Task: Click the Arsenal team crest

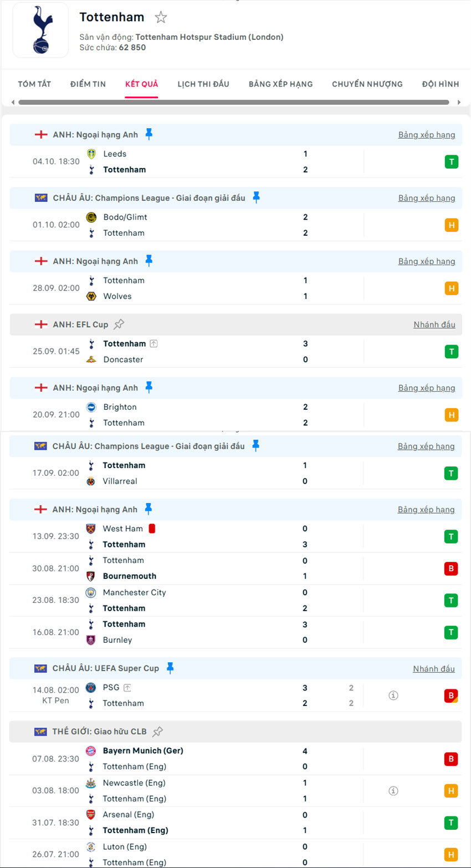Action: (91, 815)
